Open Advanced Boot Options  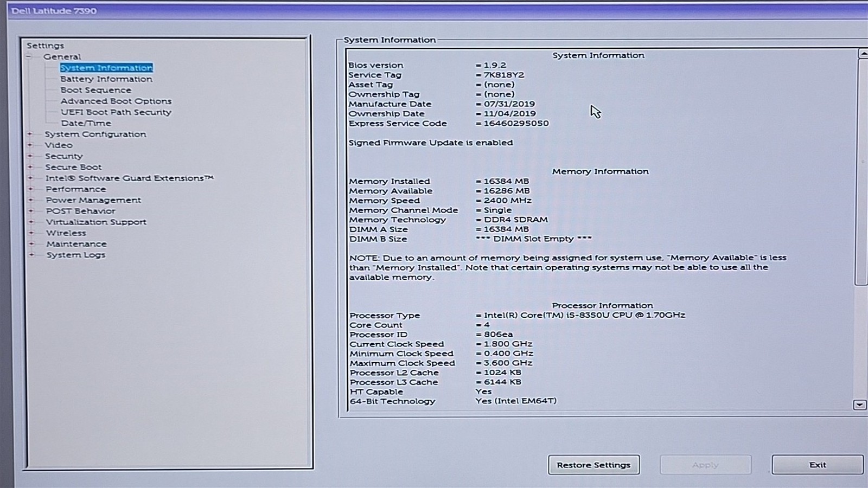(116, 101)
